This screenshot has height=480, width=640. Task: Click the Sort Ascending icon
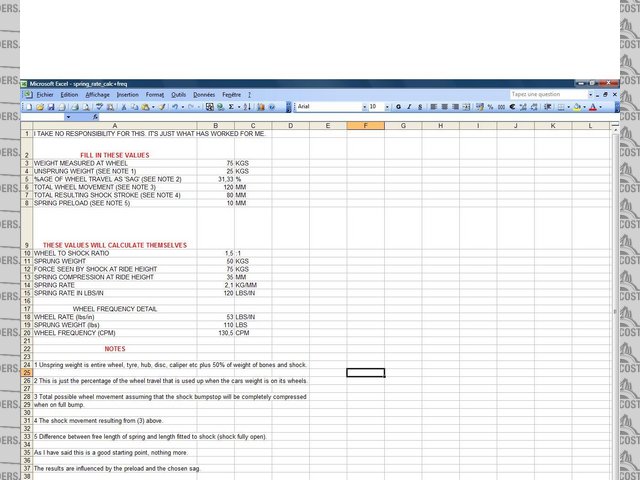click(x=244, y=106)
